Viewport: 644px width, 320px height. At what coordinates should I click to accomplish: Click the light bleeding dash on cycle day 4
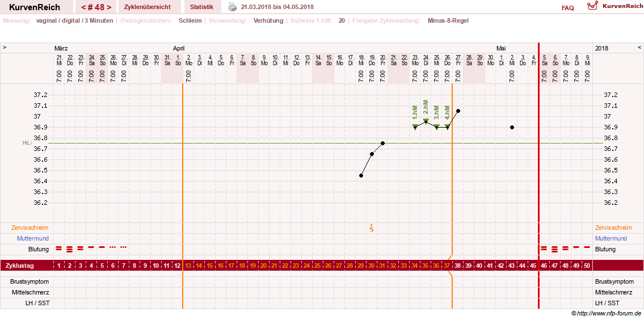(x=91, y=247)
